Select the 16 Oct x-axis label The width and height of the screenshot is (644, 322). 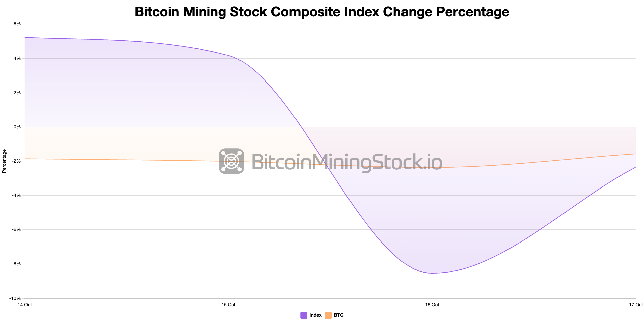(x=432, y=305)
